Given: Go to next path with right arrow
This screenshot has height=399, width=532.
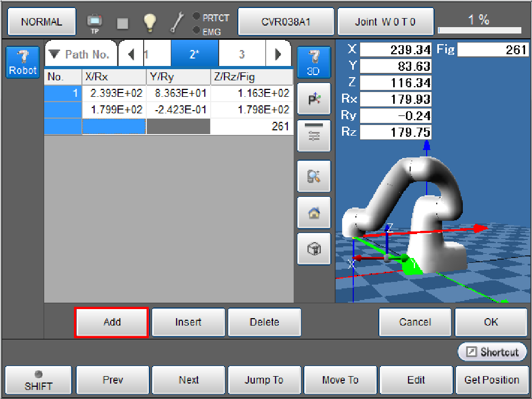Looking at the screenshot, I should [278, 54].
